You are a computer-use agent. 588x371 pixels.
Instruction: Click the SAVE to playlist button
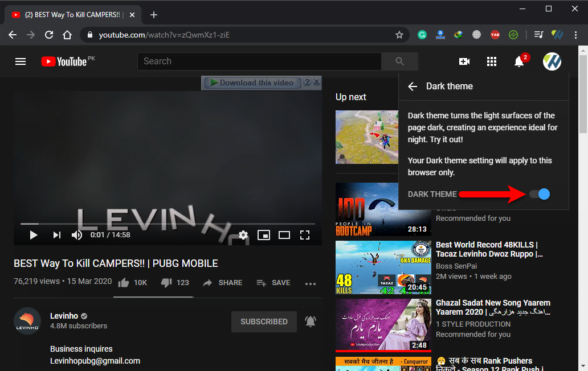[x=273, y=283]
